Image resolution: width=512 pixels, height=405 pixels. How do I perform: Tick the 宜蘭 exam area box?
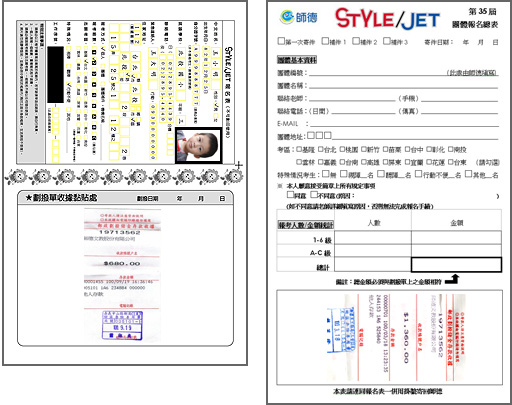pyautogui.click(x=407, y=162)
